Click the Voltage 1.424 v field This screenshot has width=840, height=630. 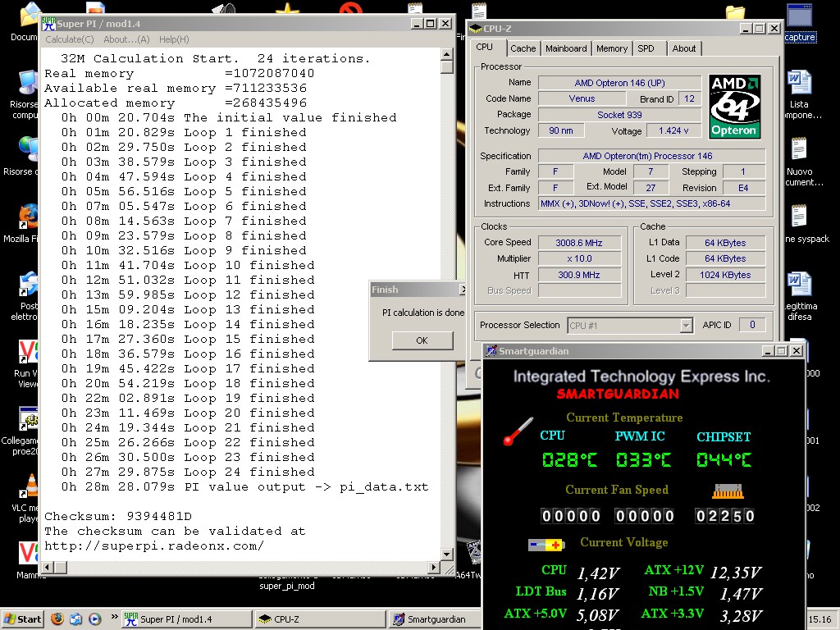coord(673,130)
